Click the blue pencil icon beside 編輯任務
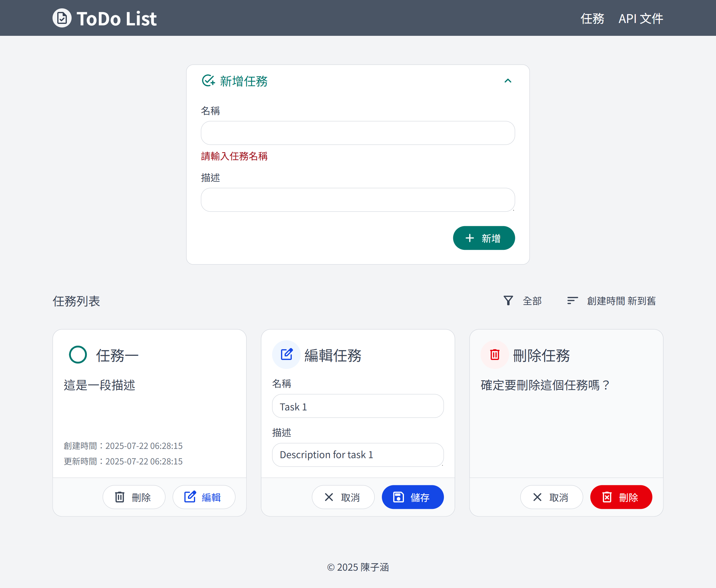716x588 pixels. point(286,355)
